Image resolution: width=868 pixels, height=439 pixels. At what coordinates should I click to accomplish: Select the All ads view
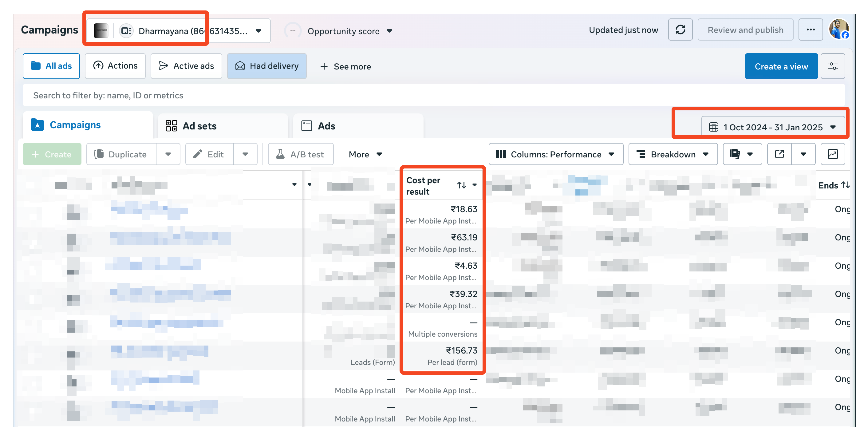(51, 66)
